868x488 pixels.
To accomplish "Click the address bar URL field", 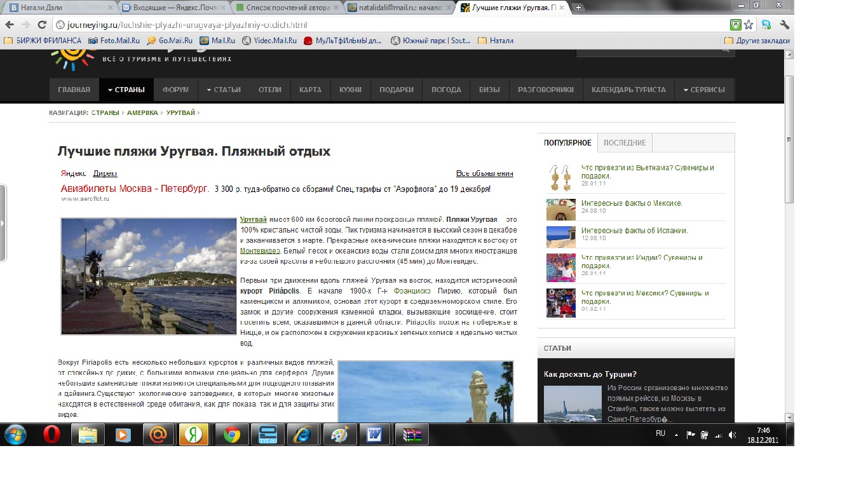I will (x=388, y=25).
